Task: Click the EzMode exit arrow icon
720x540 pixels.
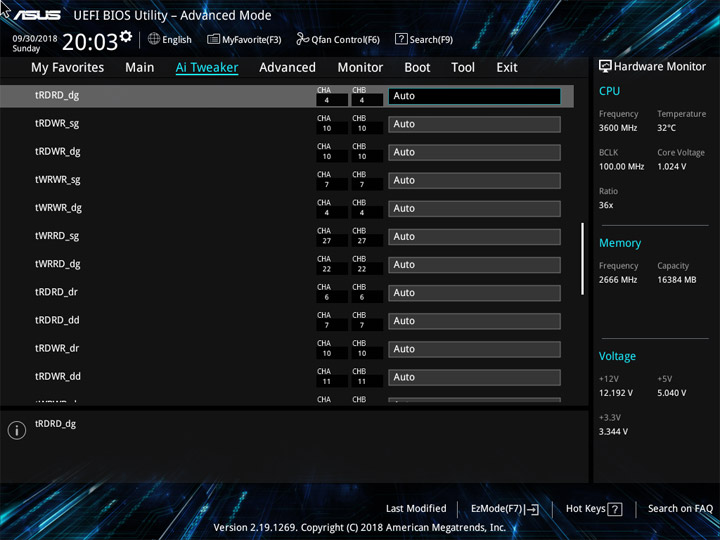Action: pyautogui.click(x=532, y=509)
